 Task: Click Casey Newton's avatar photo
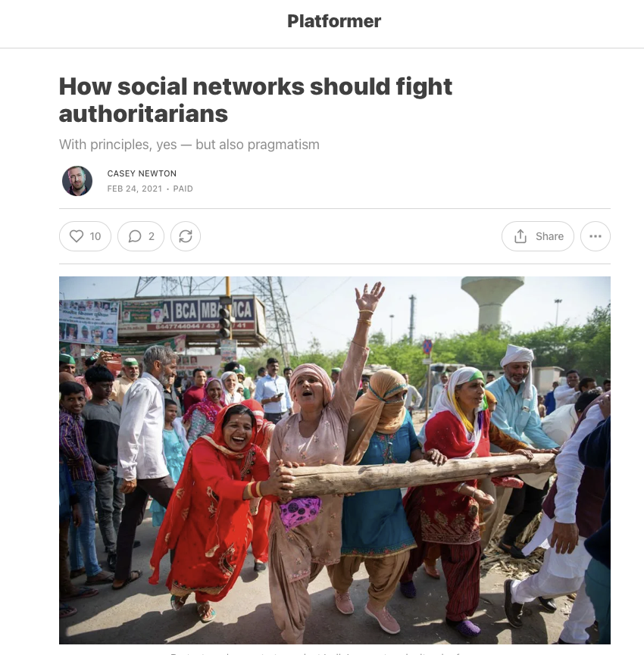77,181
